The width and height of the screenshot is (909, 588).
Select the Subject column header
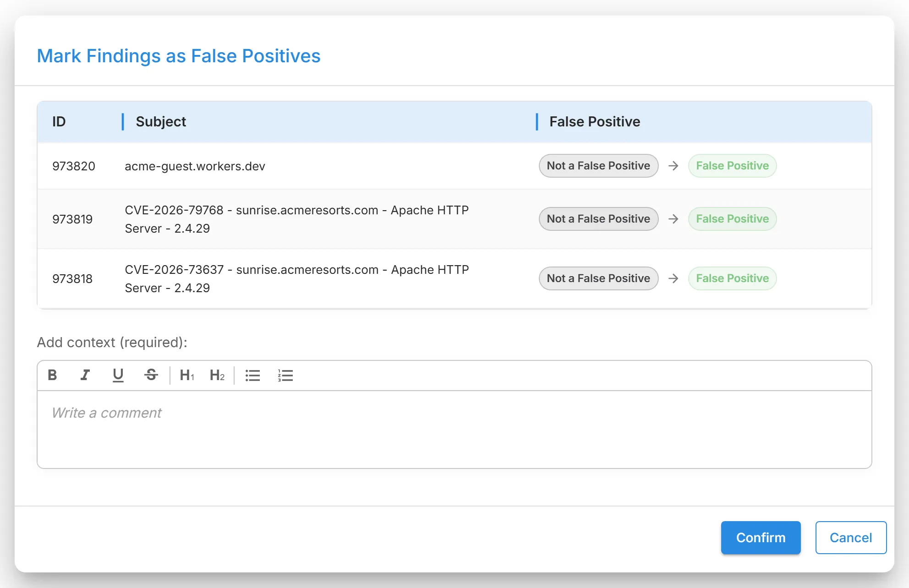[x=161, y=122]
